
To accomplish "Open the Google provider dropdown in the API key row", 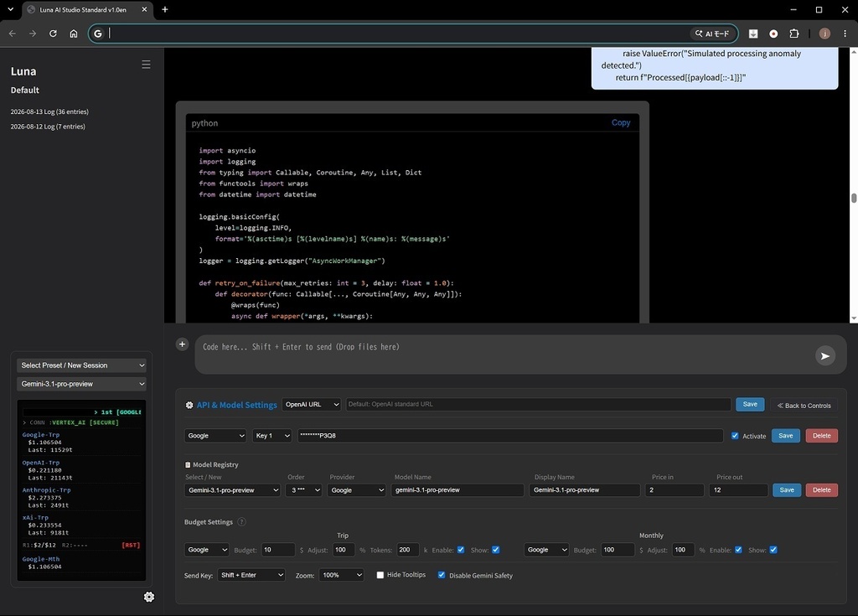I will pyautogui.click(x=215, y=436).
